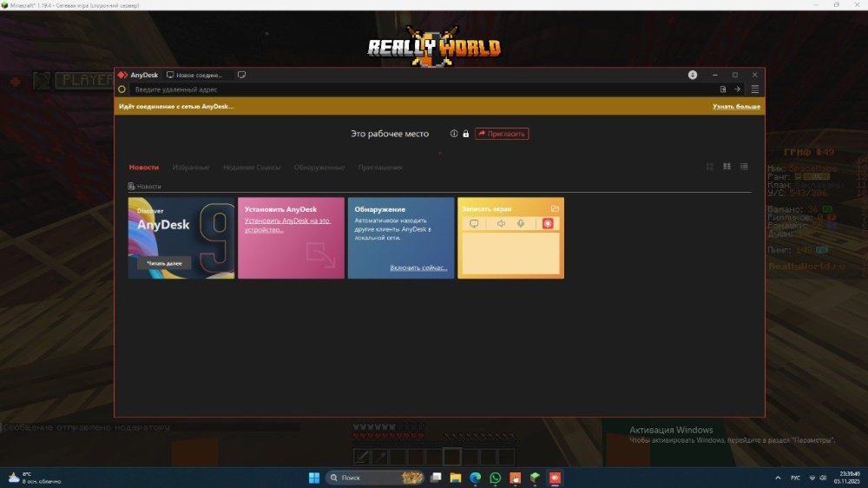The image size is (868, 488).
Task: Show hidden tray icons chevron
Action: pyautogui.click(x=778, y=478)
